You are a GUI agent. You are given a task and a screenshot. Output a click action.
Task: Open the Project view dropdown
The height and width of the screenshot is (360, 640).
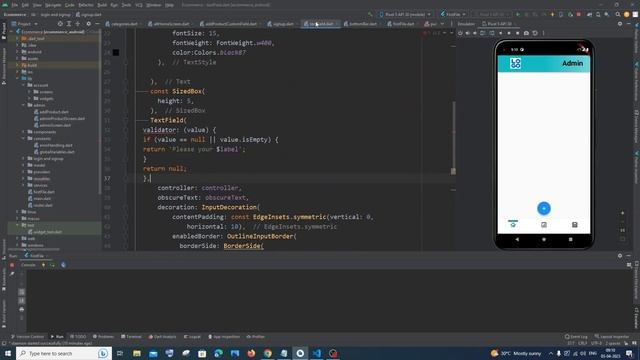[x=24, y=24]
